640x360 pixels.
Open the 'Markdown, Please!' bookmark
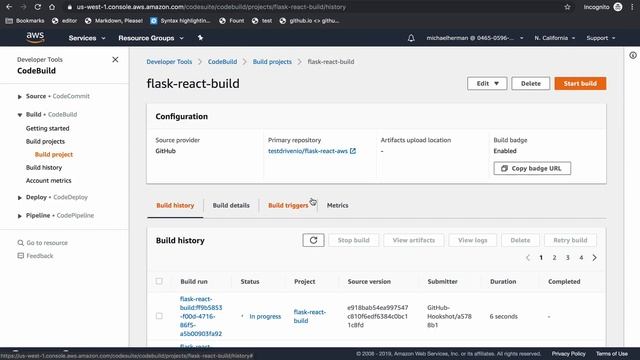114,20
